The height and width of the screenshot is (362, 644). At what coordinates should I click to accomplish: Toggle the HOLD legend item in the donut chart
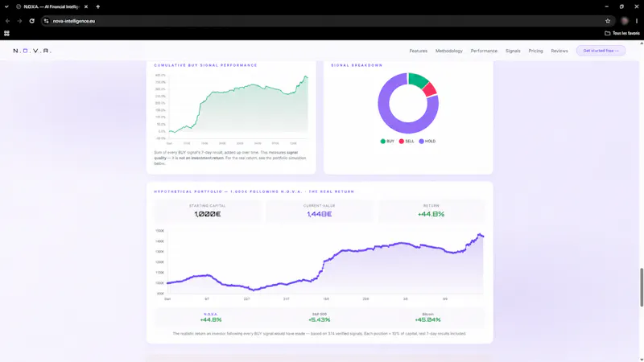point(427,142)
